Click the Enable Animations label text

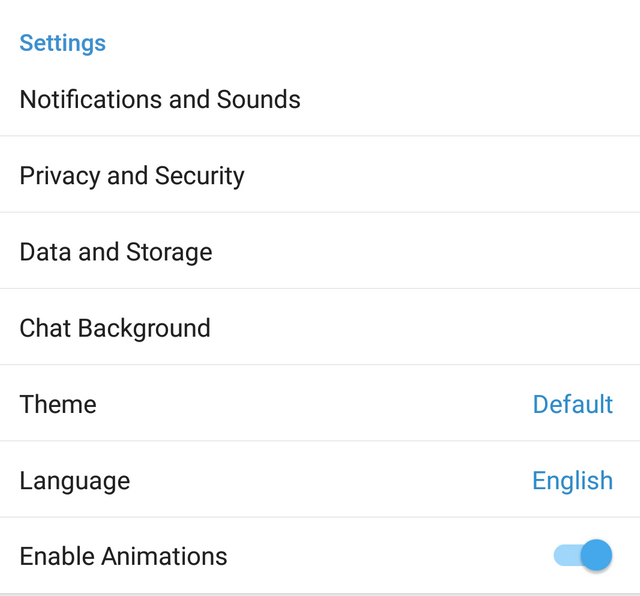123,556
